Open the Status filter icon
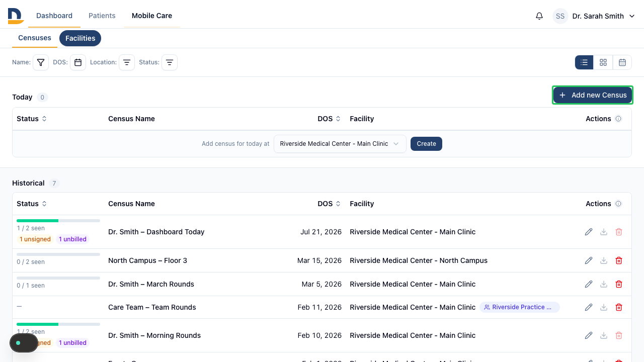The height and width of the screenshot is (362, 644). (x=170, y=62)
